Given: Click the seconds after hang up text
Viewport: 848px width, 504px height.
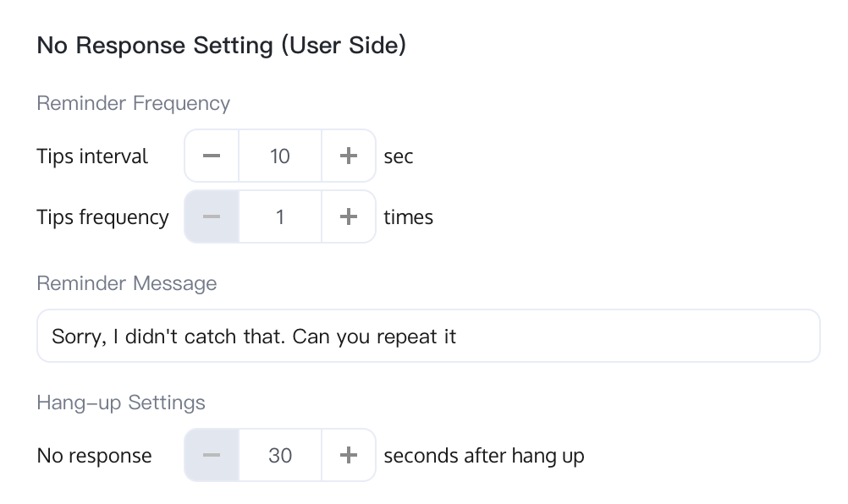Looking at the screenshot, I should click(483, 457).
